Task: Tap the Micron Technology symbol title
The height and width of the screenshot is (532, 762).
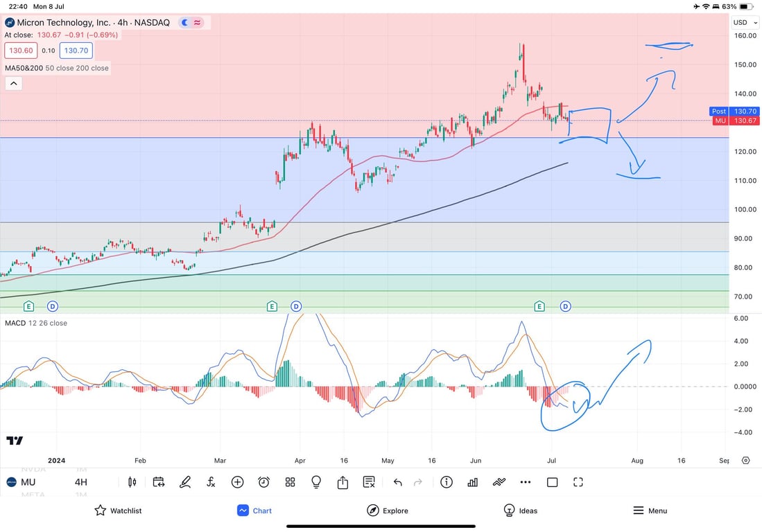Action: (94, 22)
